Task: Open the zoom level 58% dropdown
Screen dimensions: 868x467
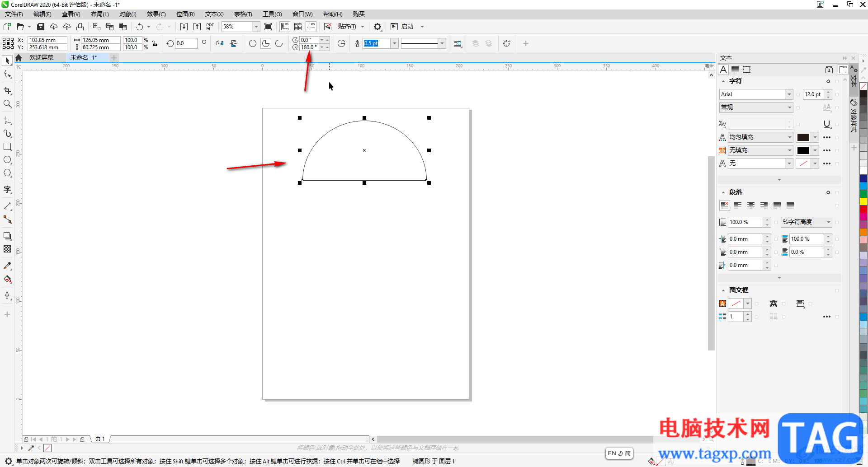Action: click(x=256, y=27)
